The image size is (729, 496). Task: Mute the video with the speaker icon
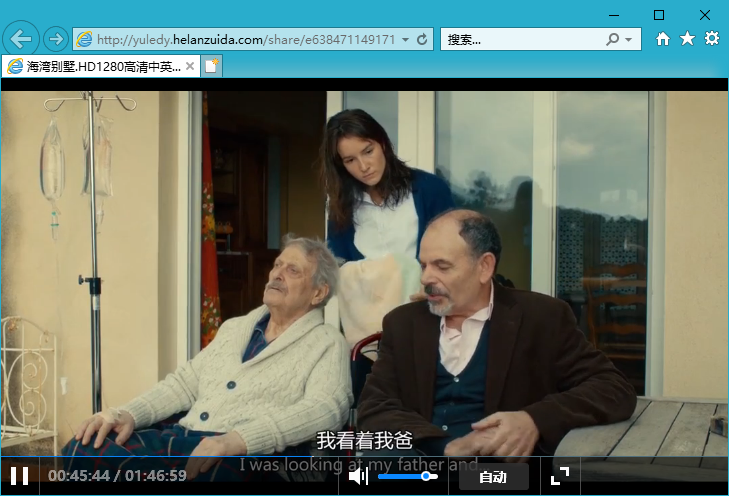click(357, 476)
